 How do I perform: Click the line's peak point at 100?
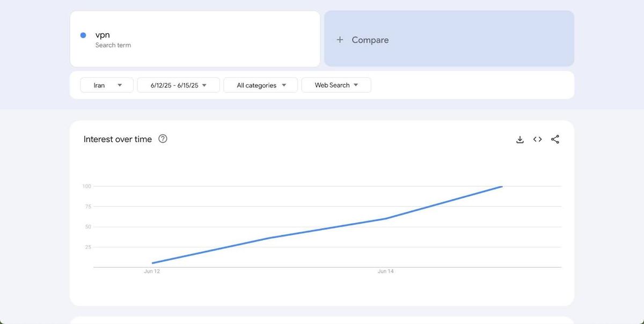tap(501, 187)
